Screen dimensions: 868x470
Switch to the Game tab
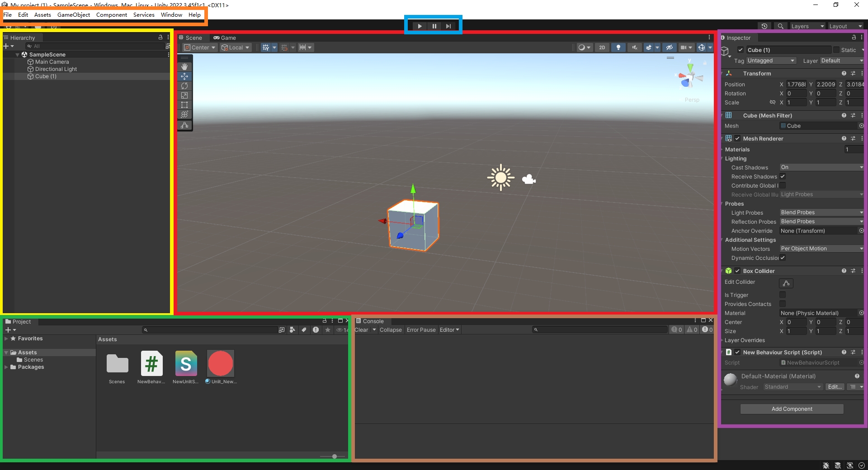225,38
